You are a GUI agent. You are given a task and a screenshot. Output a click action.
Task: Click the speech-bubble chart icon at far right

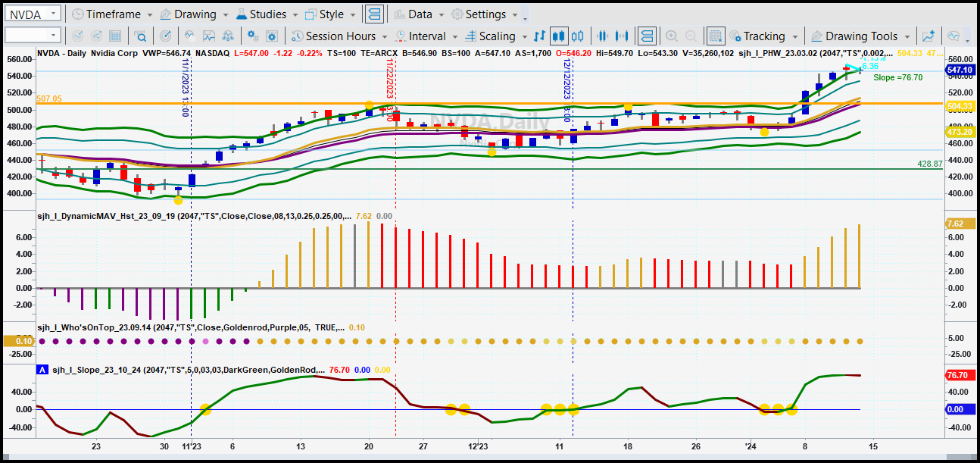coord(953,36)
